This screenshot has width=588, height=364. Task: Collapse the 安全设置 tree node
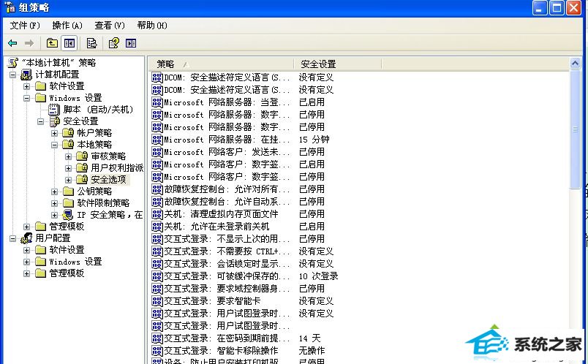(x=40, y=121)
